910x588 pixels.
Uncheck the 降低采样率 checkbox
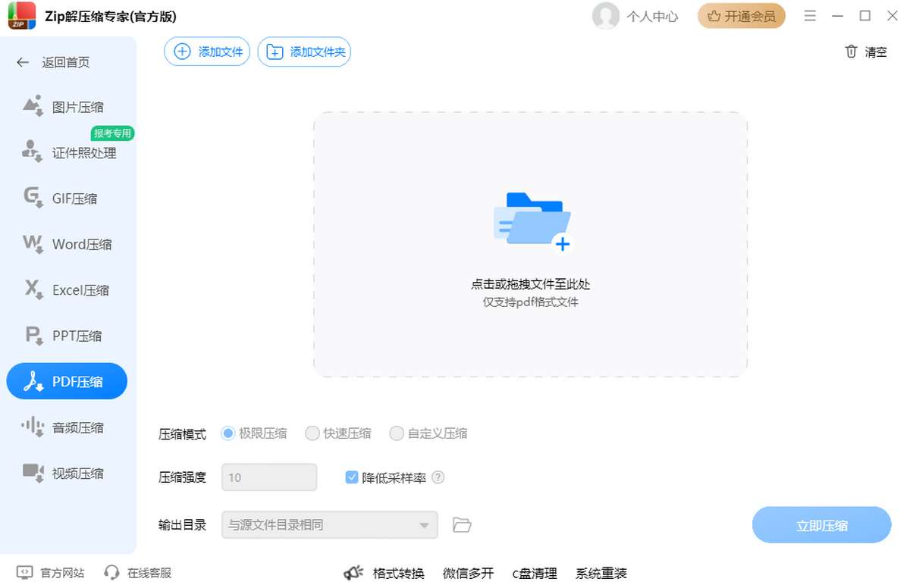352,477
